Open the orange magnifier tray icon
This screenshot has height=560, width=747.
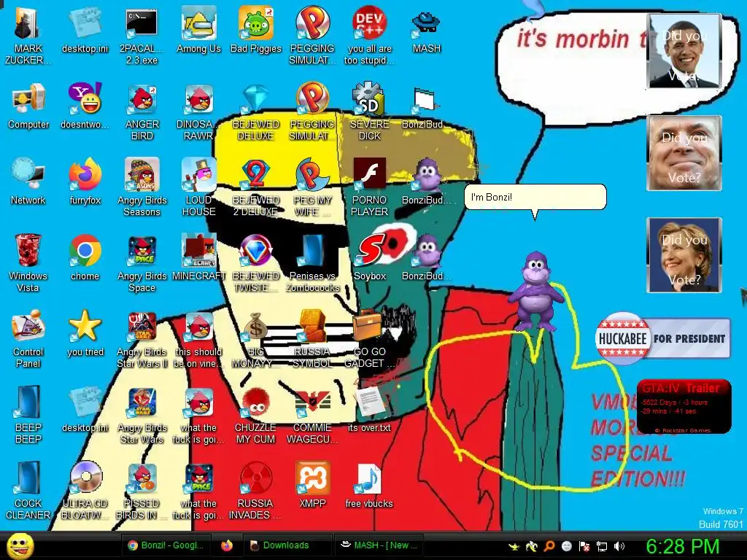549,546
